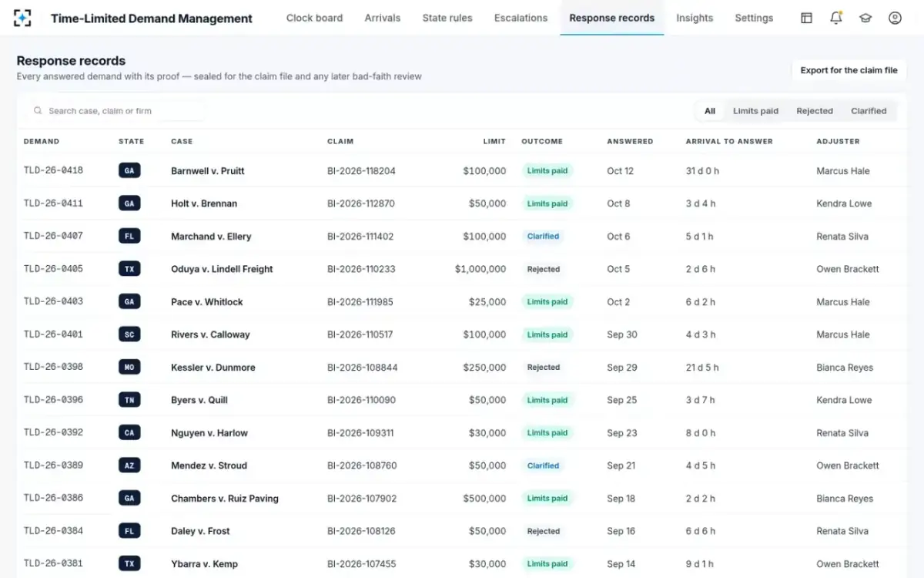Filter by Limits paid
Image resolution: width=924 pixels, height=578 pixels.
tap(755, 111)
